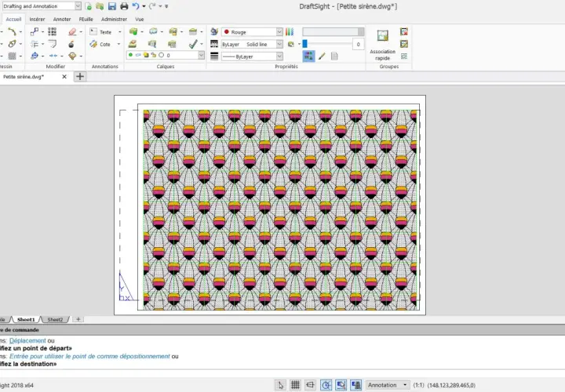Viewport: 565px width, 392px height.
Task: Select the Move/Copy modify tool
Action: 35,31
